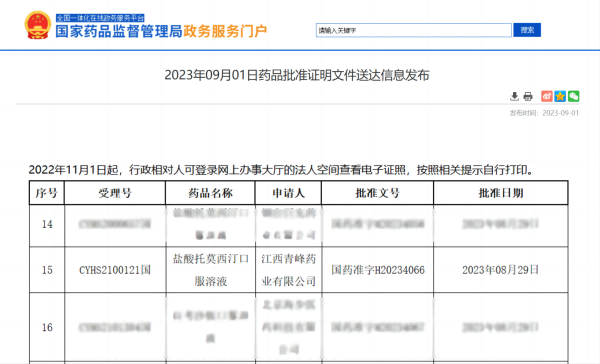Click the 受理号 column header
600x364 pixels.
115,193
